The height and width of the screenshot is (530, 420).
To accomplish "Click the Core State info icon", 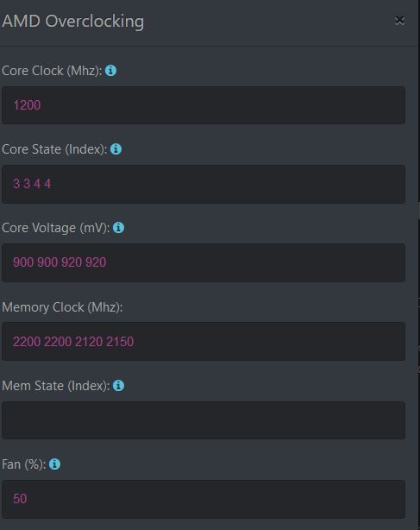I will (x=116, y=149).
